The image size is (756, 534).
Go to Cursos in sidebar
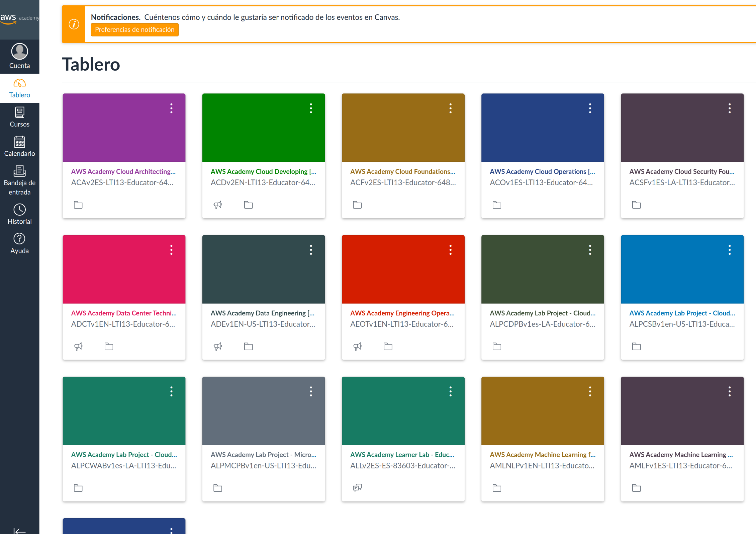[19, 117]
